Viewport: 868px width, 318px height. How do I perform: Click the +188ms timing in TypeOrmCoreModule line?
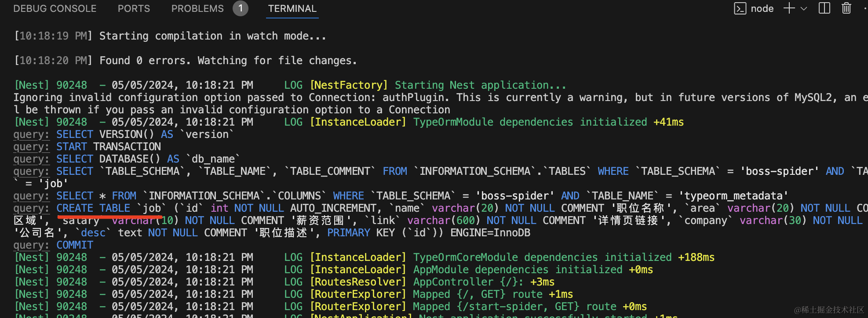coord(697,257)
